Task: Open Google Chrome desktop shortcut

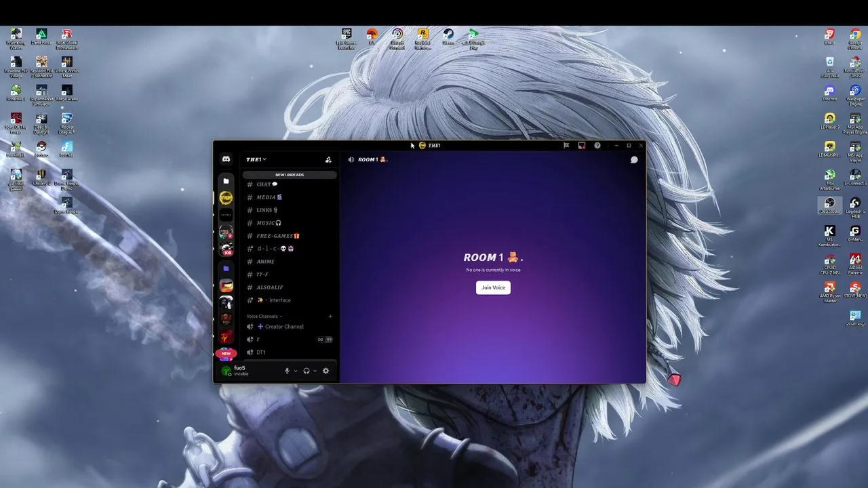Action: coord(855,39)
